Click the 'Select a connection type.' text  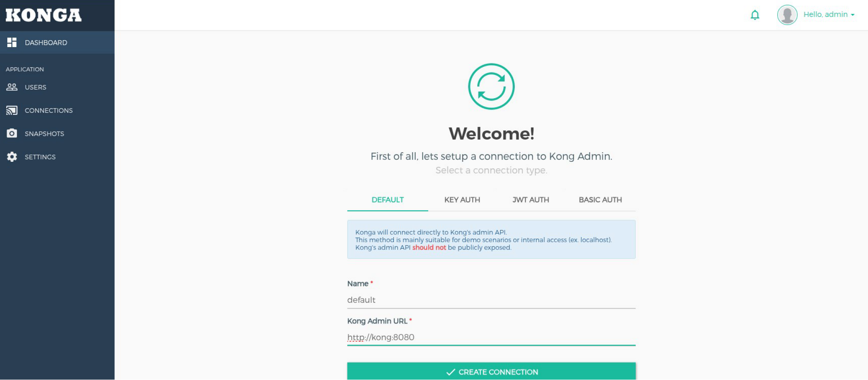[x=491, y=170]
